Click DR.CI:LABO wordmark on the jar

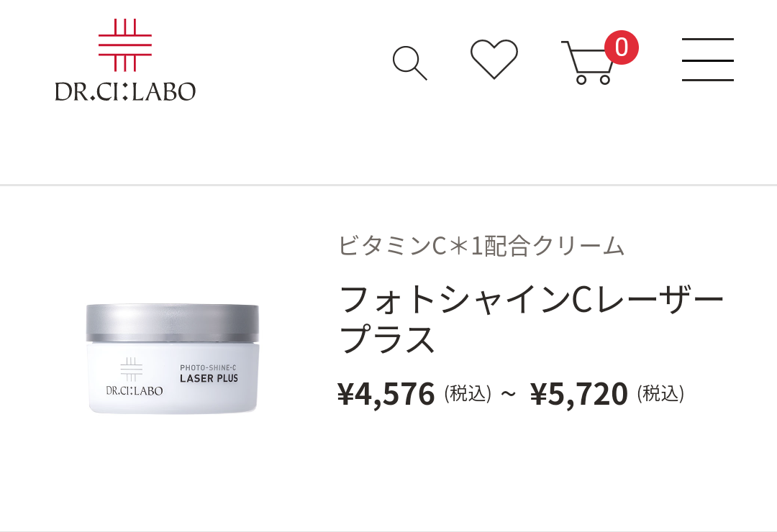click(x=135, y=391)
